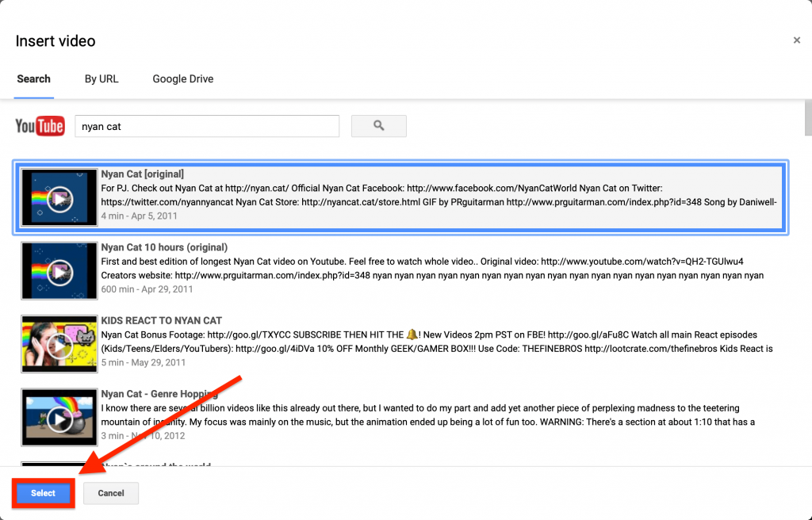The height and width of the screenshot is (520, 812).
Task: Play the KIDS REACT TO NYAN CAT thumbnail
Action: pos(59,344)
